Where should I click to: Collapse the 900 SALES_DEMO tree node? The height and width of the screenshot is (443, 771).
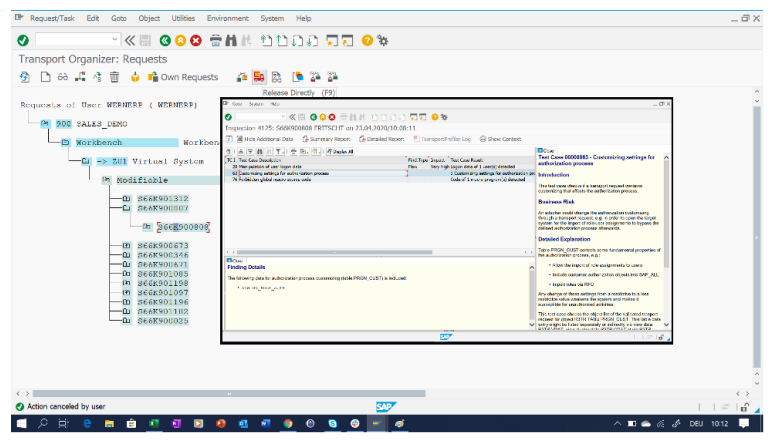point(45,124)
